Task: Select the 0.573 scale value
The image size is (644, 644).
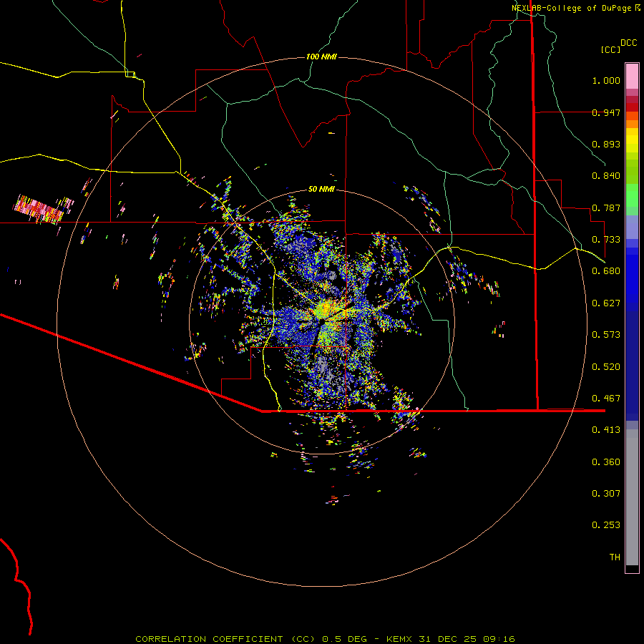Action: pyautogui.click(x=606, y=335)
